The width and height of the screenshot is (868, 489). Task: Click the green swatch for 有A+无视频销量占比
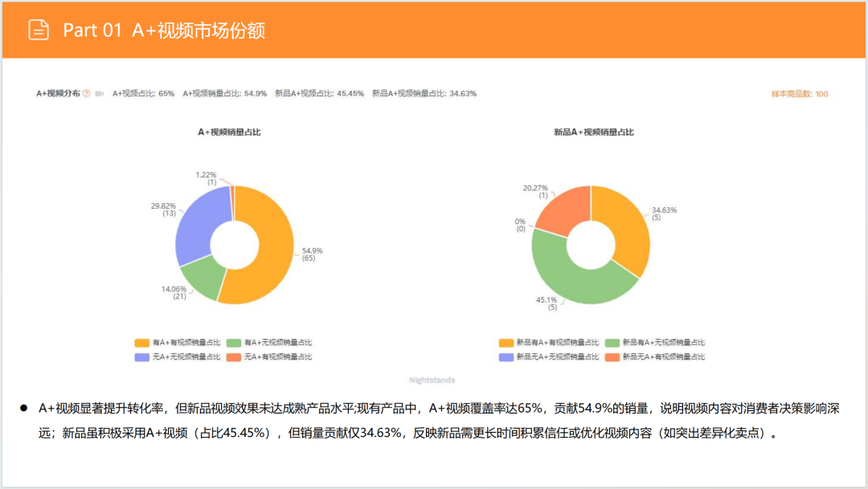[234, 343]
